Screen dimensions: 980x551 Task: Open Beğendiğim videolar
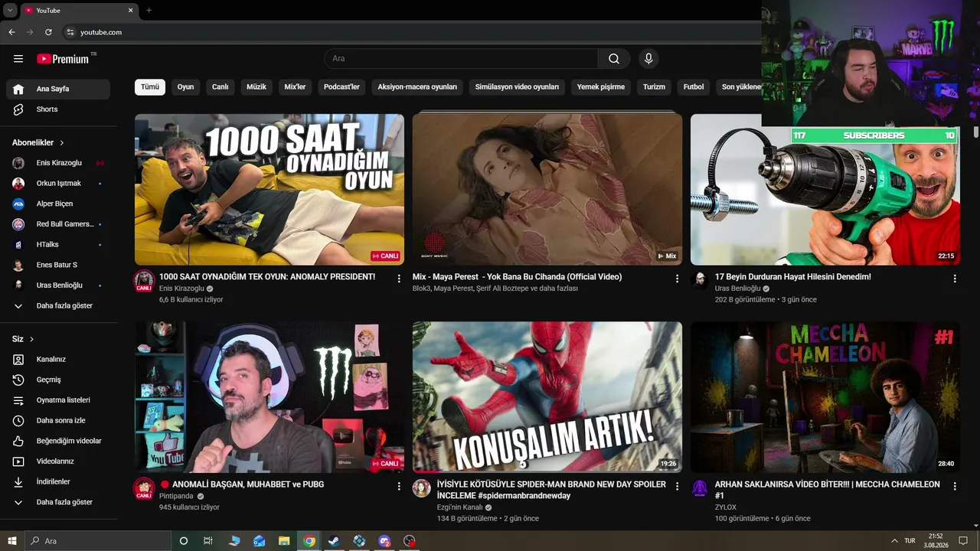(x=58, y=441)
